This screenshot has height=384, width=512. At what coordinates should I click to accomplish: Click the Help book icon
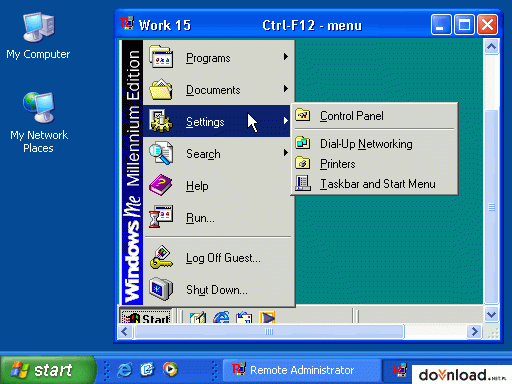(x=161, y=185)
